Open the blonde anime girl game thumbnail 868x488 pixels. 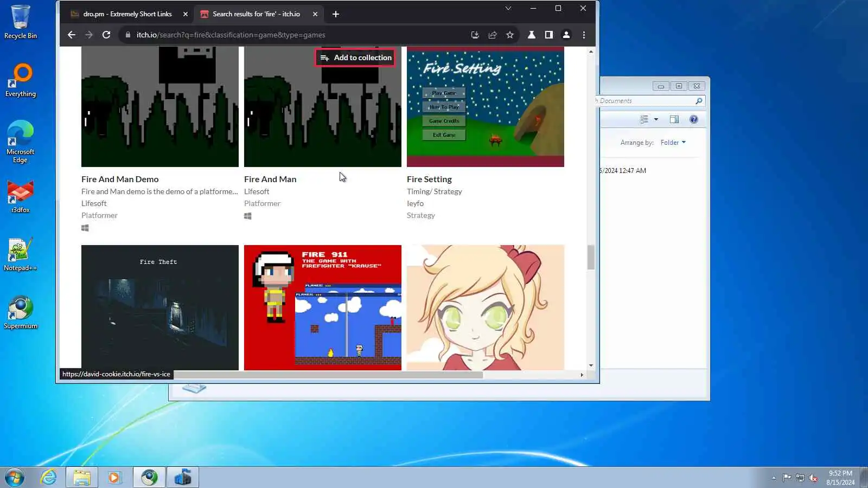tap(486, 307)
